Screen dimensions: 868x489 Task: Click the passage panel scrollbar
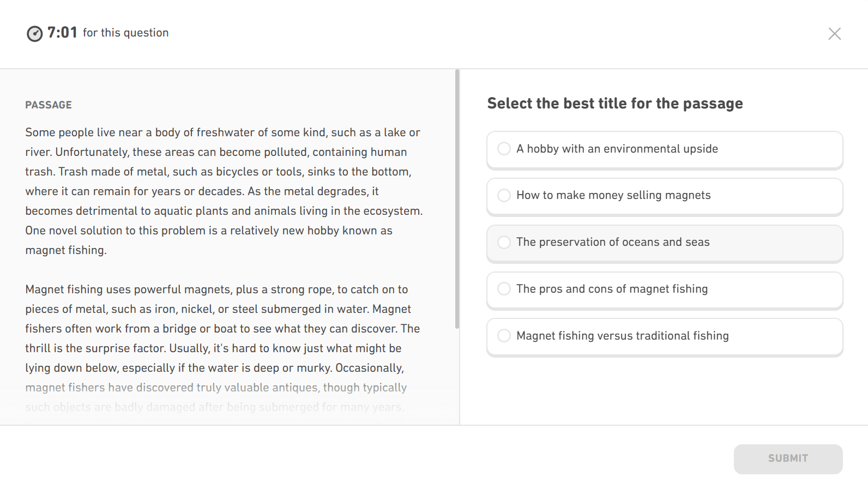457,199
